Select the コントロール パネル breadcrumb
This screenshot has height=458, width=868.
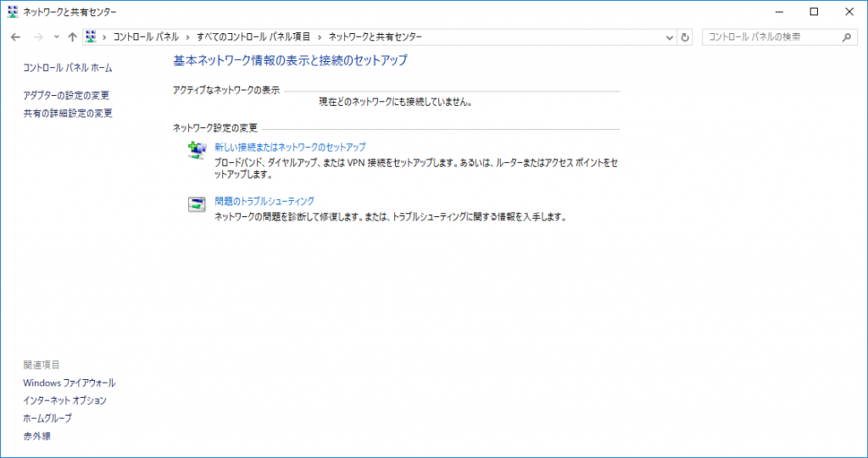(146, 37)
